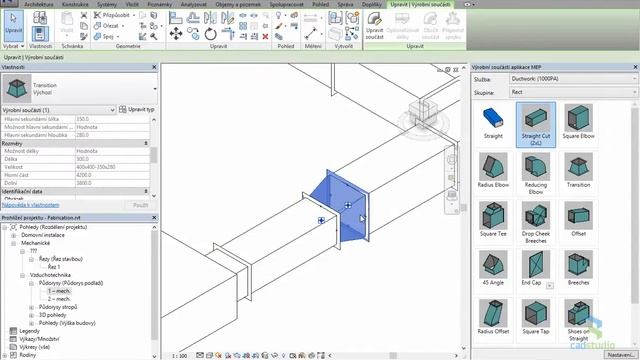Collapse the Rozměry section

pos(146,143)
